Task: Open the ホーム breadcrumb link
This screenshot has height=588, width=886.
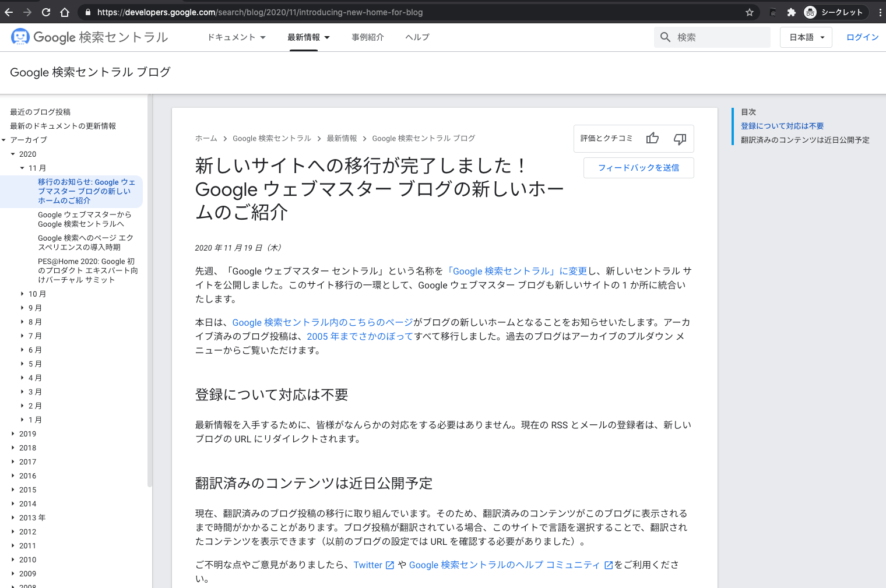Action: (x=206, y=138)
